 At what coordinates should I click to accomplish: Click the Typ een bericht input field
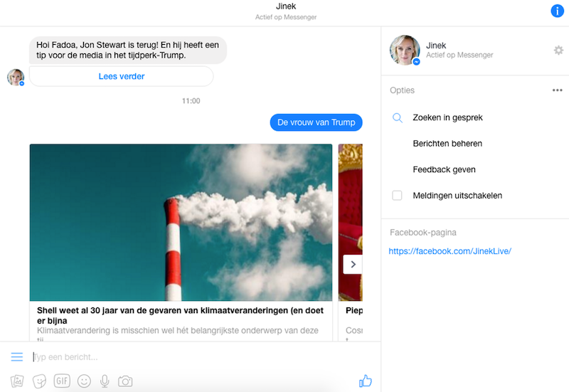click(192, 356)
